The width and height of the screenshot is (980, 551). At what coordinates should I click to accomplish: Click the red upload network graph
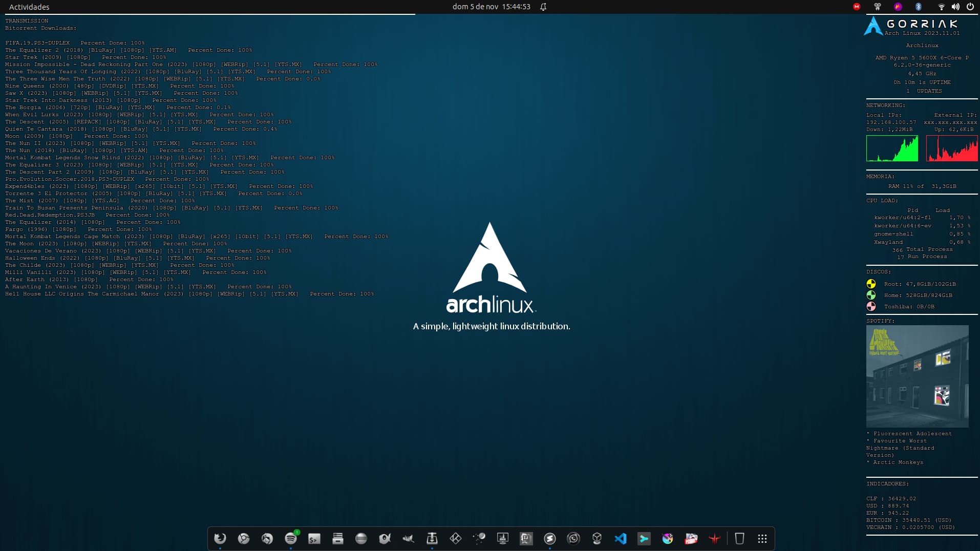(952, 149)
